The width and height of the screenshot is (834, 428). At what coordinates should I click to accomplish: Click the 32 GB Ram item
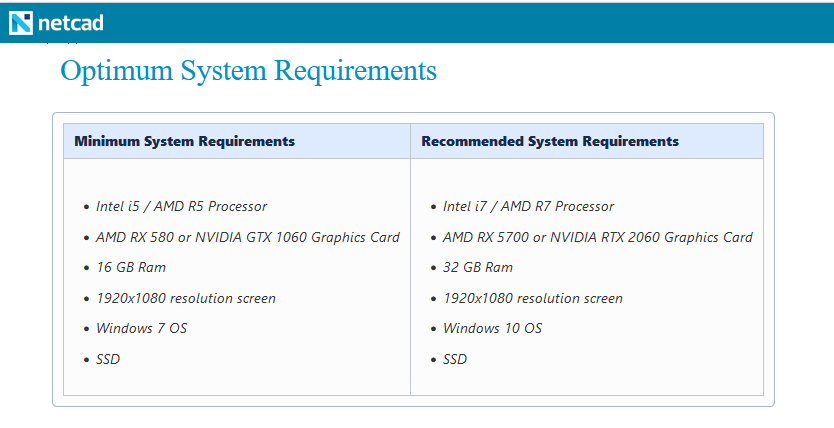click(478, 267)
